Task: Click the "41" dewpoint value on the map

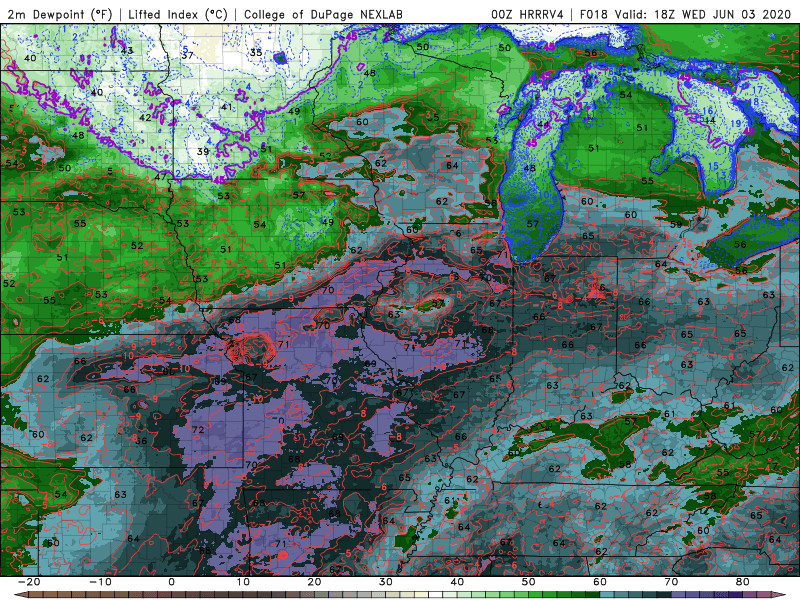Action: 227,107
